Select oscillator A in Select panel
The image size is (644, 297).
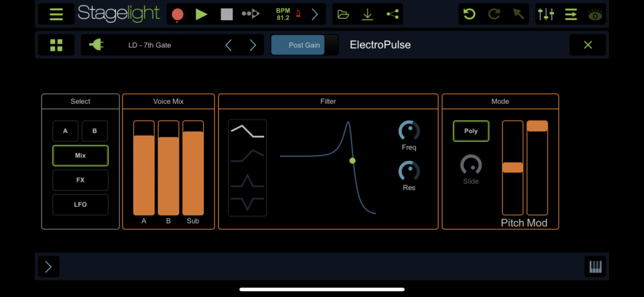[x=65, y=131]
